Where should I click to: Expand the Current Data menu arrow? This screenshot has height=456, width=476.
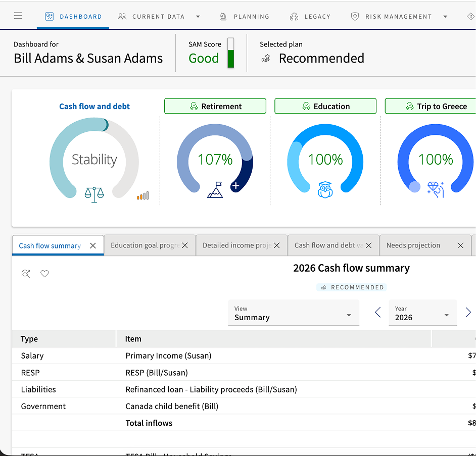tap(198, 17)
